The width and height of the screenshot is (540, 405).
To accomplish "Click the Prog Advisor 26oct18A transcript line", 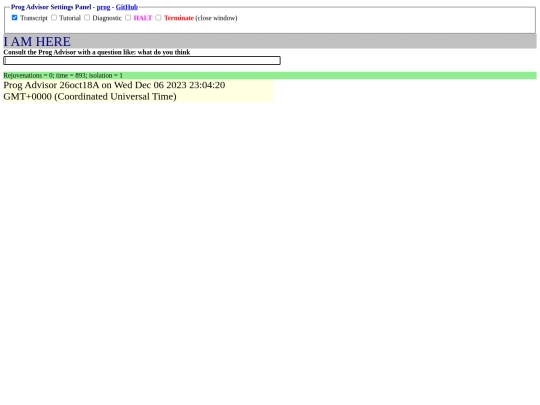I will (114, 85).
